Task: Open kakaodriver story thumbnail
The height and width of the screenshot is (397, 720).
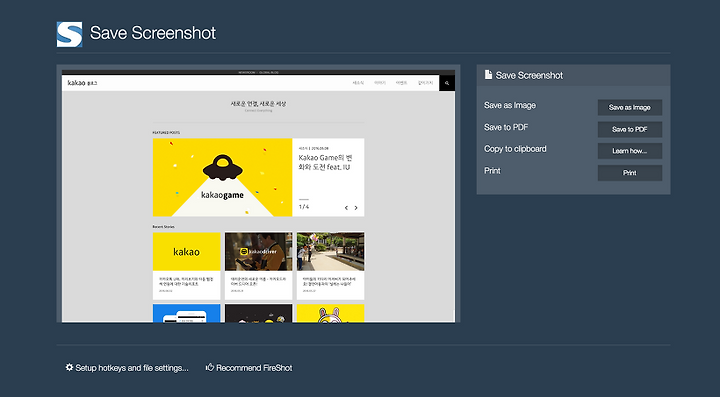Action: [x=259, y=252]
